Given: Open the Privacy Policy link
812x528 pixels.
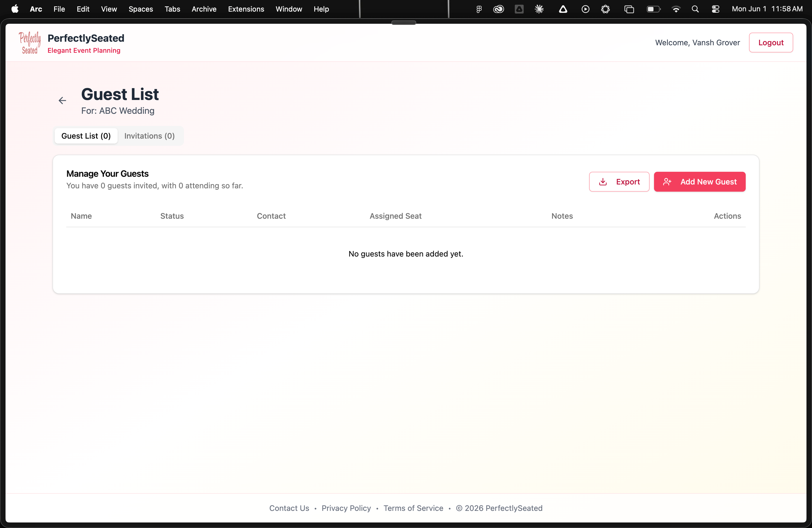Looking at the screenshot, I should (346, 508).
